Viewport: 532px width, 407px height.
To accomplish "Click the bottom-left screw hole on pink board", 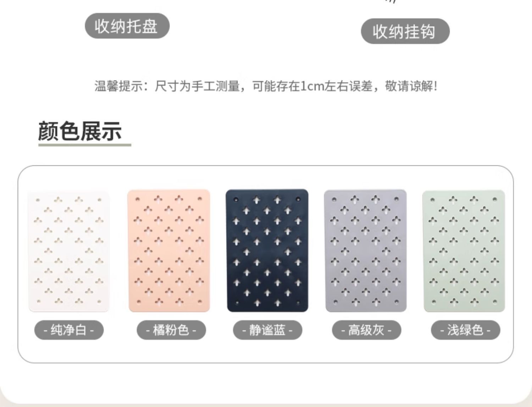I will pos(138,302).
